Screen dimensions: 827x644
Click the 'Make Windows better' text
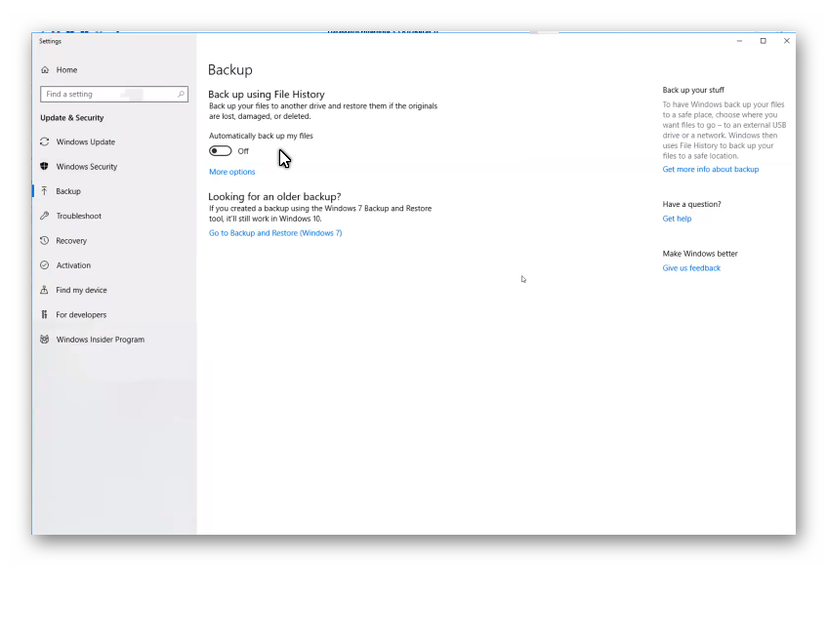tap(700, 254)
